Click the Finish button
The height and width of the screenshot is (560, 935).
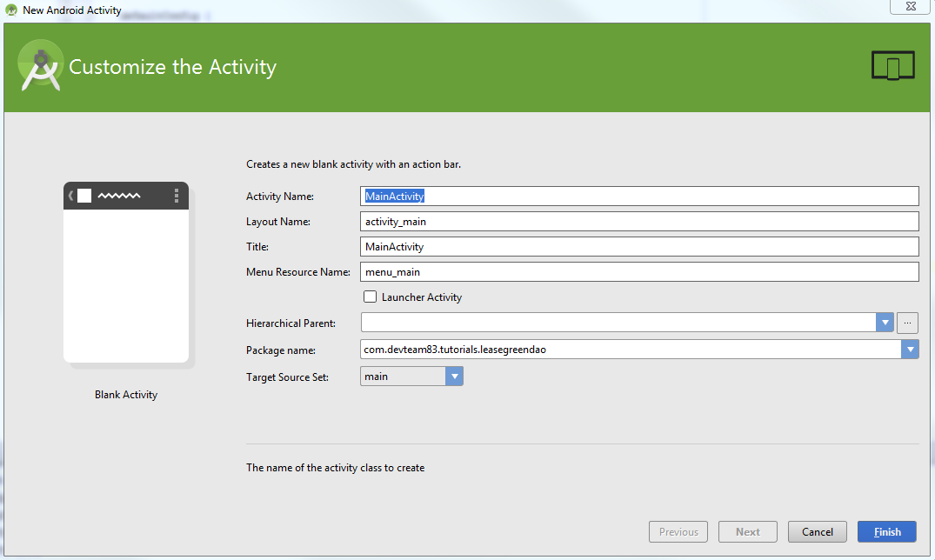[886, 532]
